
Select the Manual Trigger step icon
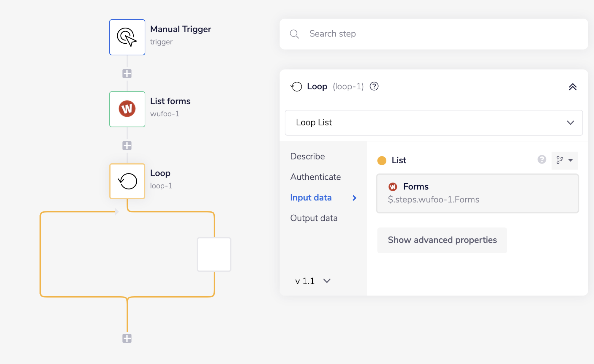[x=127, y=37]
